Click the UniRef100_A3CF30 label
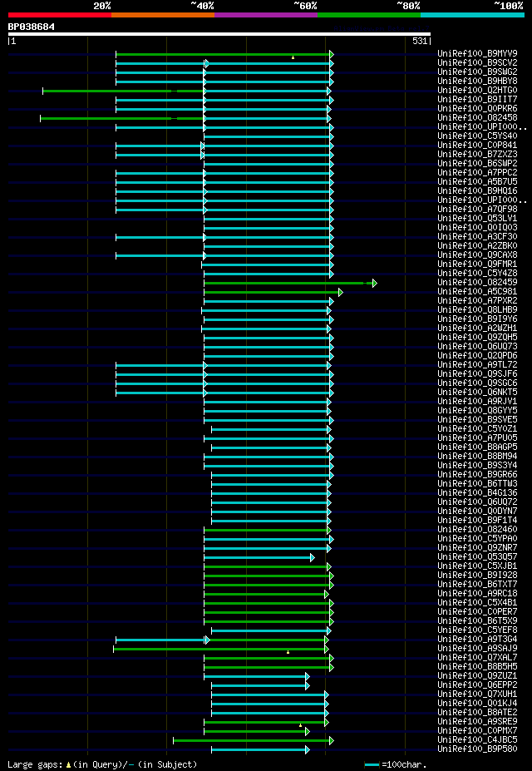Image resolution: width=532 pixels, height=771 pixels. click(477, 237)
